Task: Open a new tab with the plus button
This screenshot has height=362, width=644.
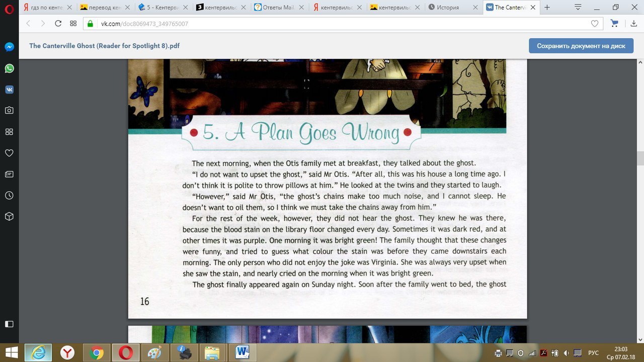Action: pos(547,8)
